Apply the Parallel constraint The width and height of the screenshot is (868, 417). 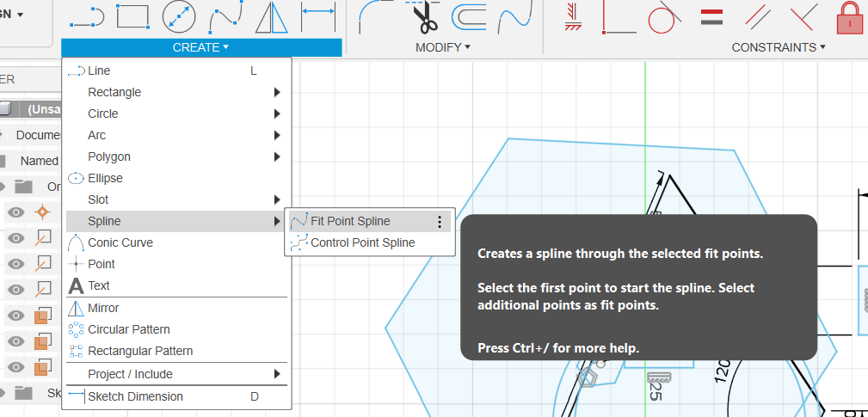tap(758, 16)
